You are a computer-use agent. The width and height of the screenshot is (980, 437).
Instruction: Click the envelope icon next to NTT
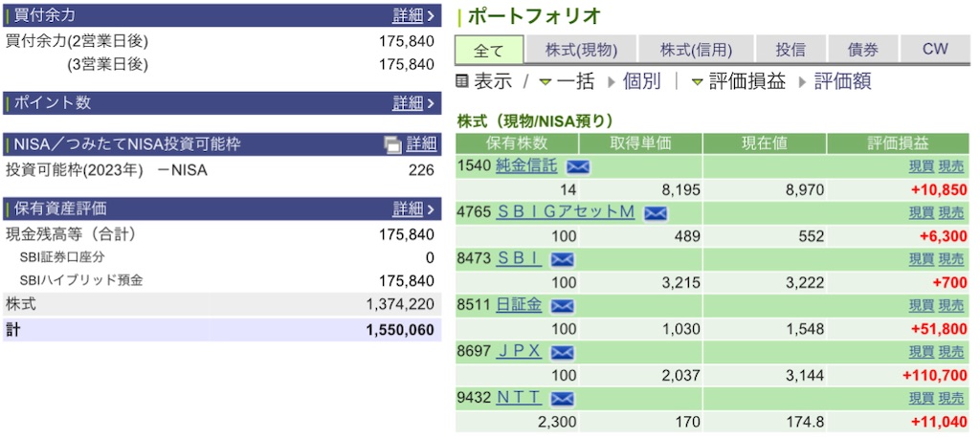click(562, 399)
